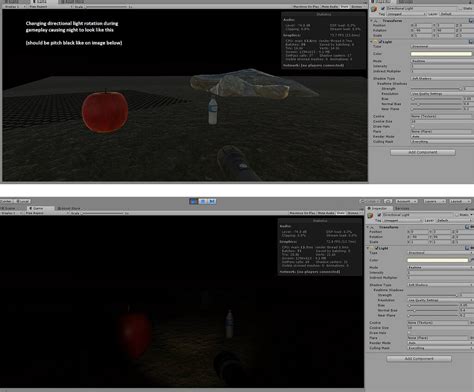This screenshot has height=392, width=474.
Task: Toggle the Draw Halo checkbox in lower inspector
Action: (409, 333)
